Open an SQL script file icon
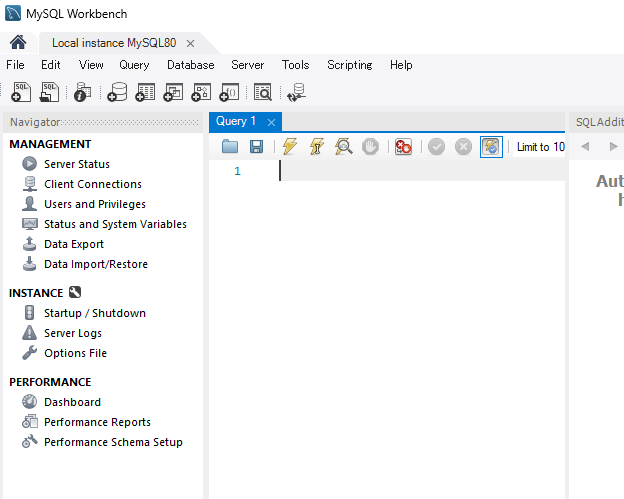The height and width of the screenshot is (499, 624). [49, 92]
